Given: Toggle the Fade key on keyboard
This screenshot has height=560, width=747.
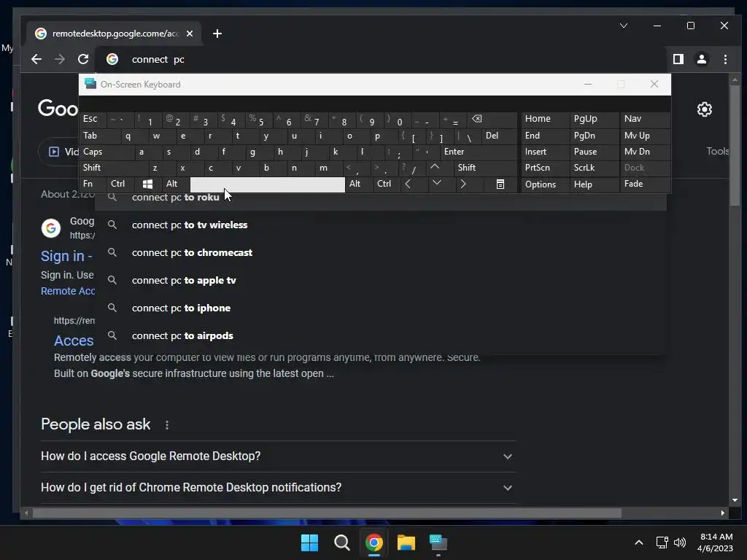Looking at the screenshot, I should (646, 184).
